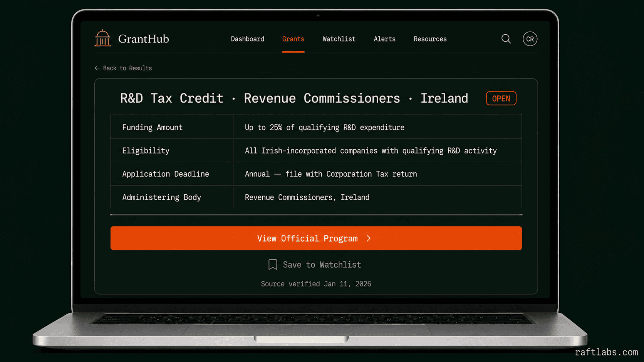Open the Resources tab

tap(430, 39)
